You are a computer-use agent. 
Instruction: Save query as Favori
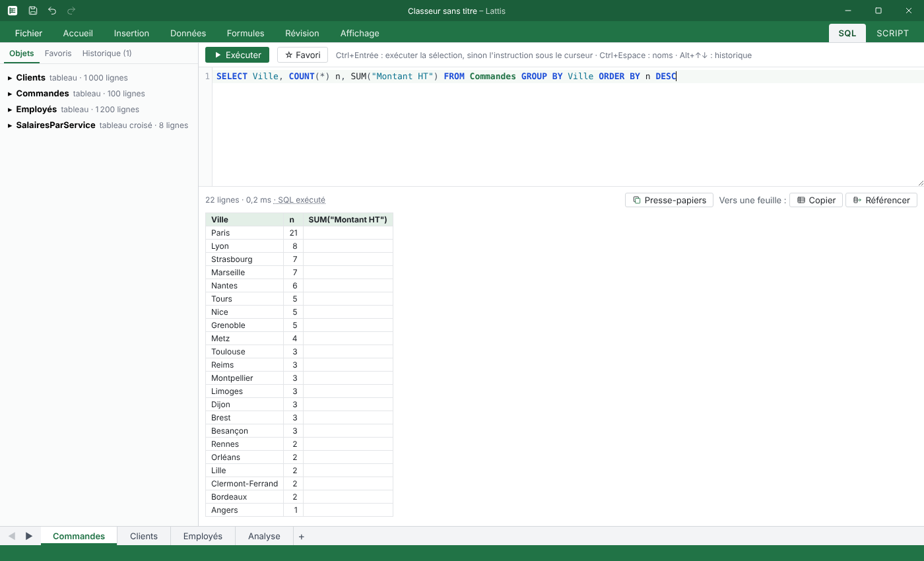click(303, 55)
